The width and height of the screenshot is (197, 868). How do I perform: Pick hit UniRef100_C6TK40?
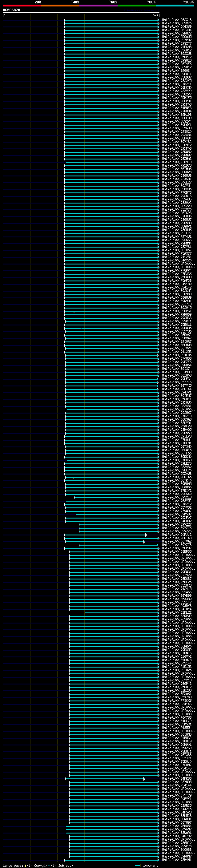177,481
